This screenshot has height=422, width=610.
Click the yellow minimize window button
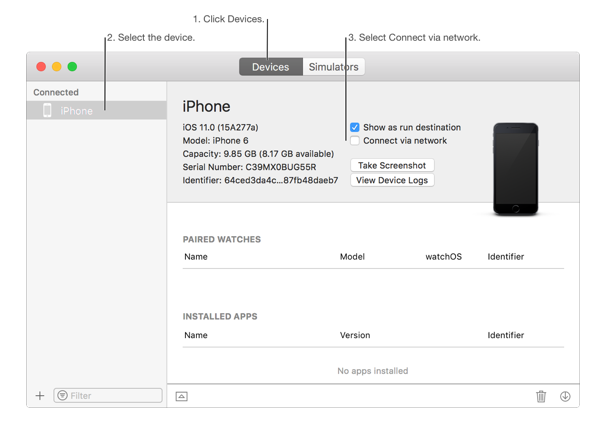(x=57, y=67)
